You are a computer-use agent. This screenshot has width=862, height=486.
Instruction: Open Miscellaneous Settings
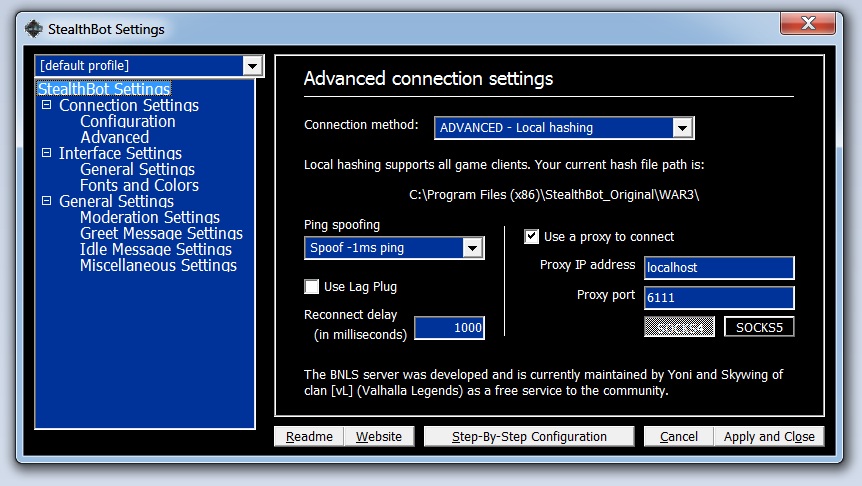click(158, 265)
